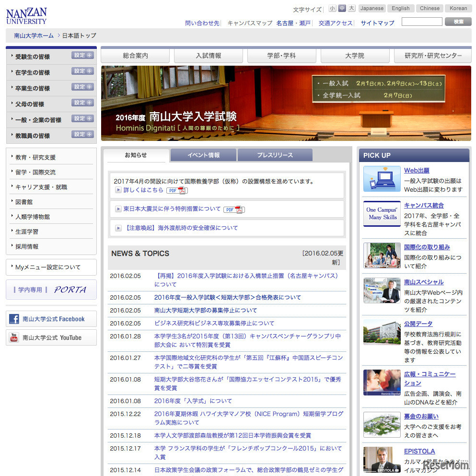Screen dimensions: 476x476
Task: Open 図書館 sidebar item
Action: pos(24,202)
